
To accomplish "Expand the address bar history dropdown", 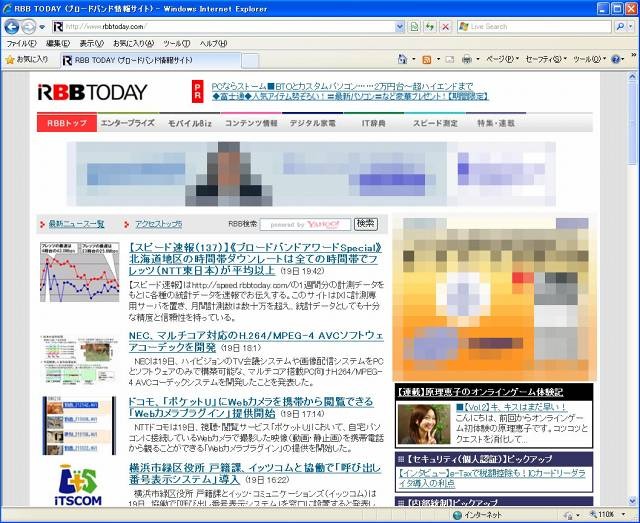I will pyautogui.click(x=400, y=27).
